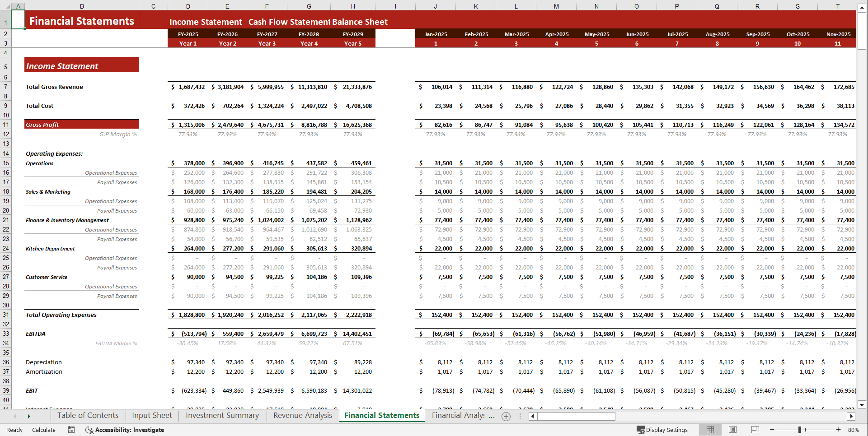
Task: Click the zoom slider handle
Action: click(801, 429)
